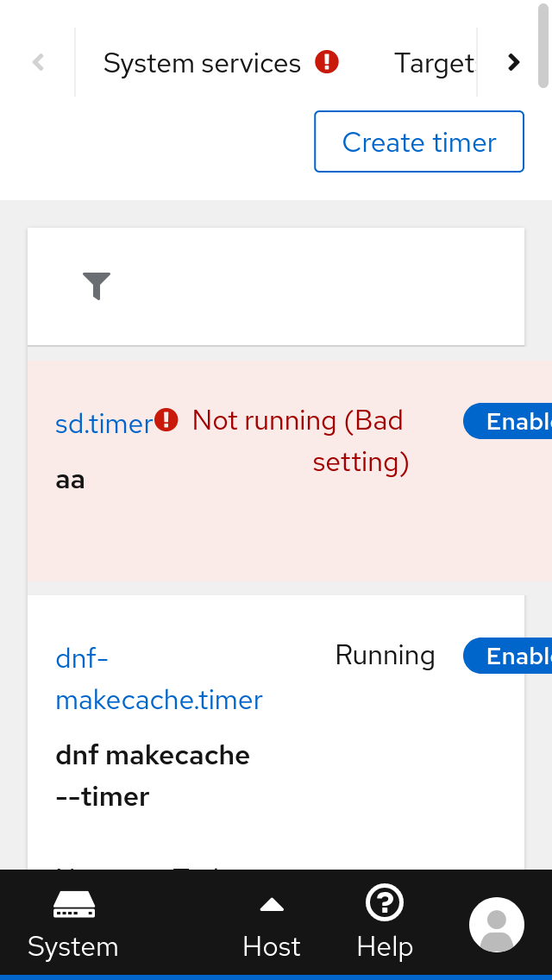Click the Create timer button

coord(418,141)
